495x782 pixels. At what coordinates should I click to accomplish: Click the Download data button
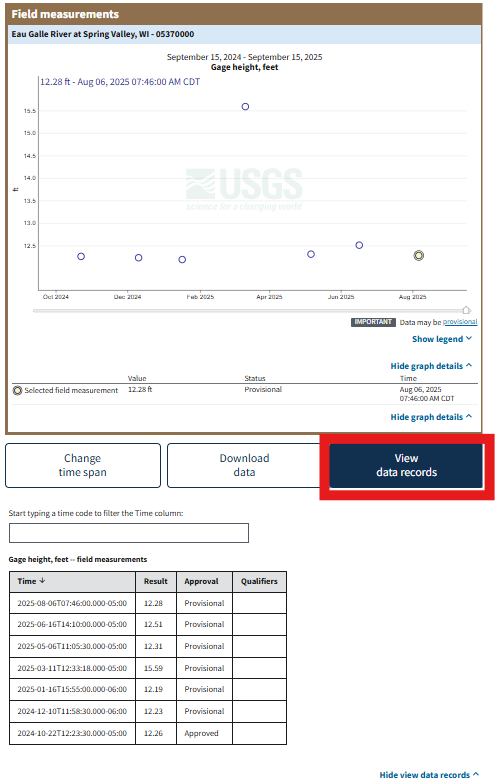244,465
